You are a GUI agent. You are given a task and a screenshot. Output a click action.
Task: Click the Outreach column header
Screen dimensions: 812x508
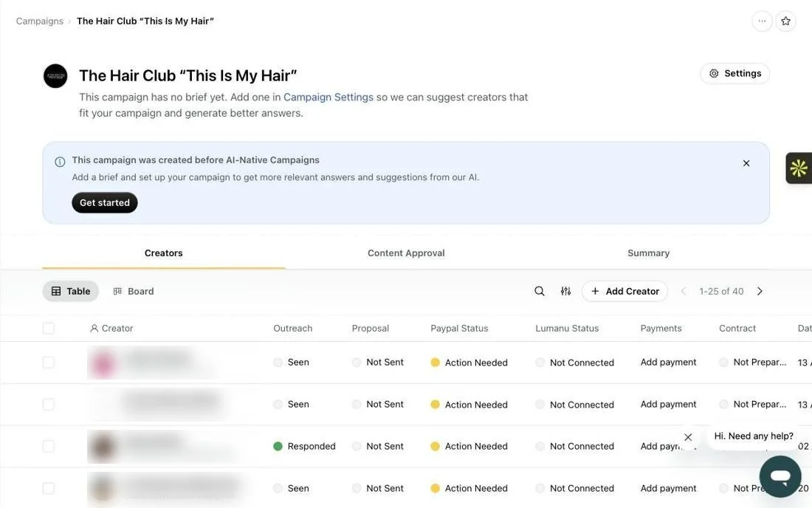pyautogui.click(x=292, y=329)
